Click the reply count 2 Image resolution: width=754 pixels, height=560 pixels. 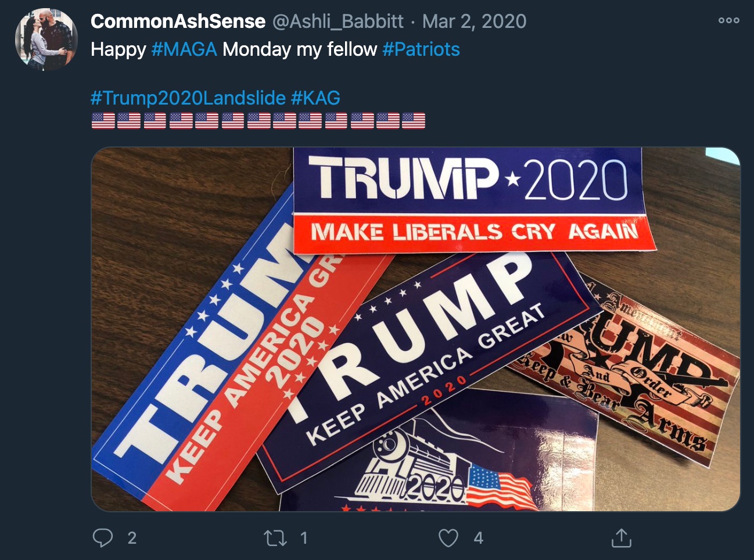coord(132,538)
